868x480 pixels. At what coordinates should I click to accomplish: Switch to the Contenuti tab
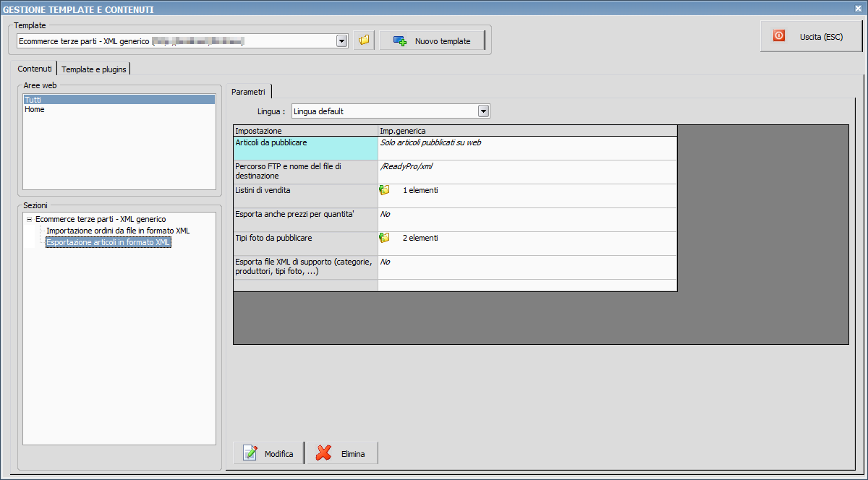click(35, 69)
